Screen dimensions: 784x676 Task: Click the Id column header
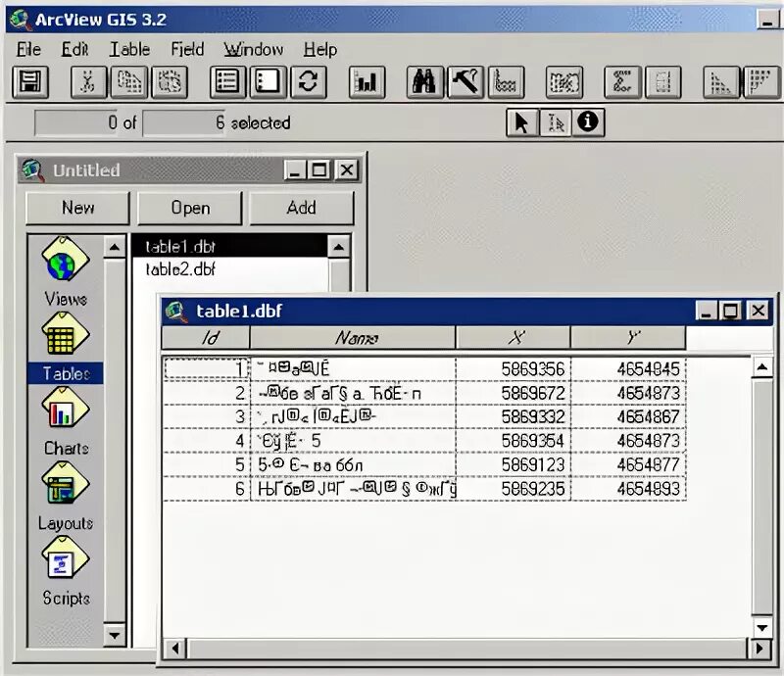(x=206, y=338)
